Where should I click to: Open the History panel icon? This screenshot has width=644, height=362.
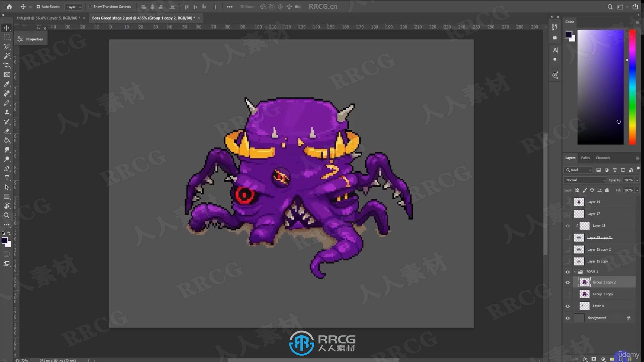555,27
